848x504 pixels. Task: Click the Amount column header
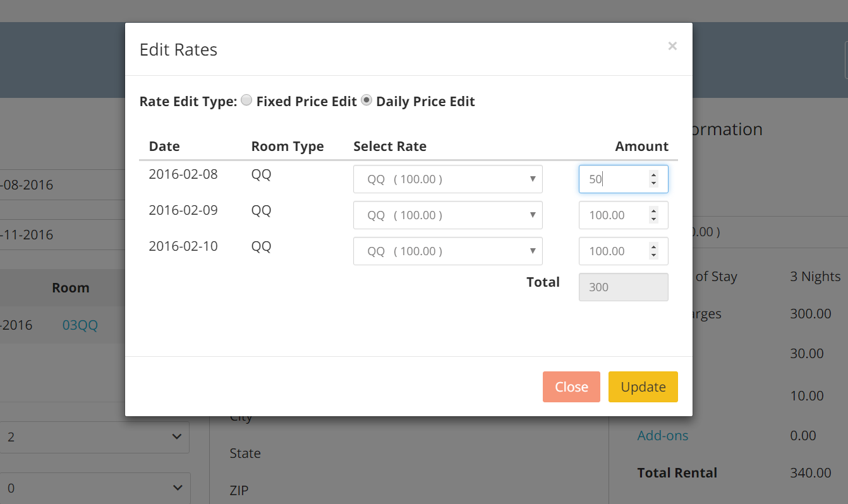(x=642, y=147)
